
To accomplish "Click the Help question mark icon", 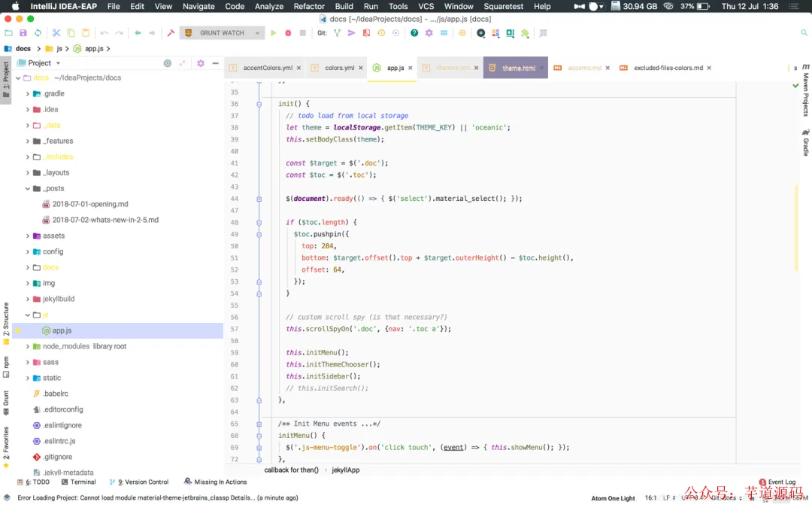I will click(x=414, y=33).
